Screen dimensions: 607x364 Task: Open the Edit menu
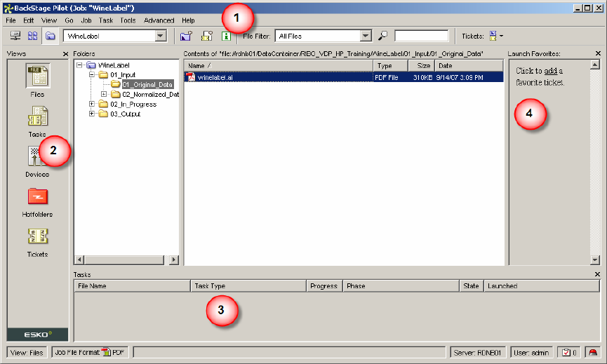[29, 20]
